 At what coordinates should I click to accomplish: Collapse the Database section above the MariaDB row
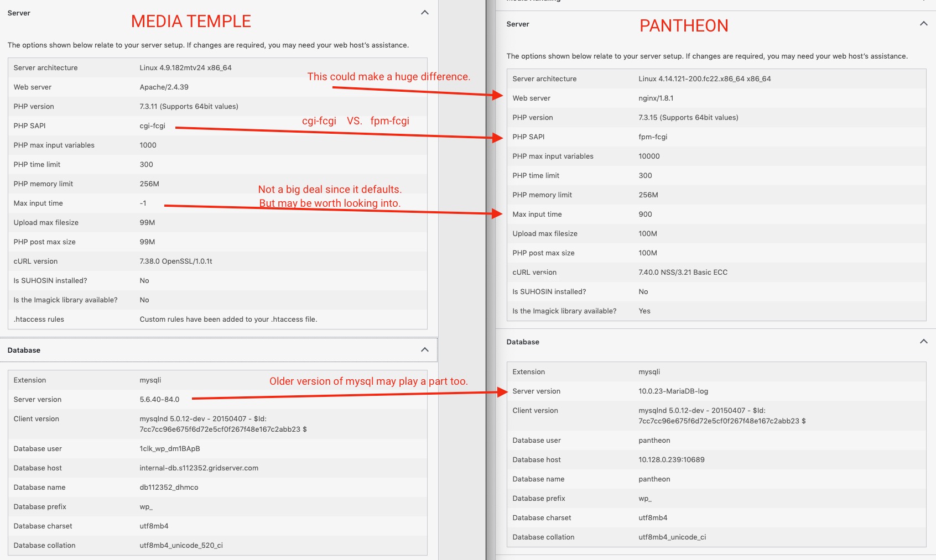pos(924,342)
